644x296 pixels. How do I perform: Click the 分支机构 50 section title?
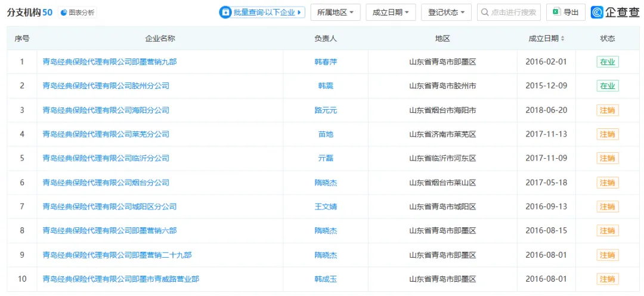tap(30, 13)
